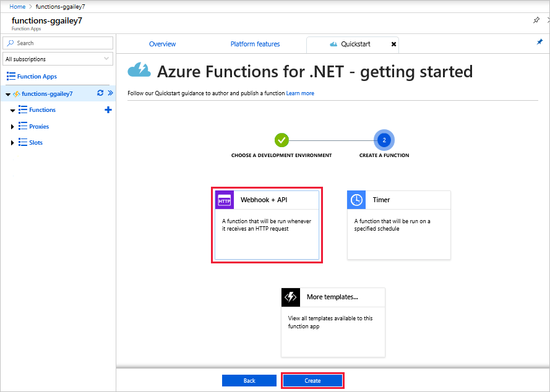The height and width of the screenshot is (392, 550).
Task: Click the "CREATE A FUNCTION" step label
Action: (384, 155)
